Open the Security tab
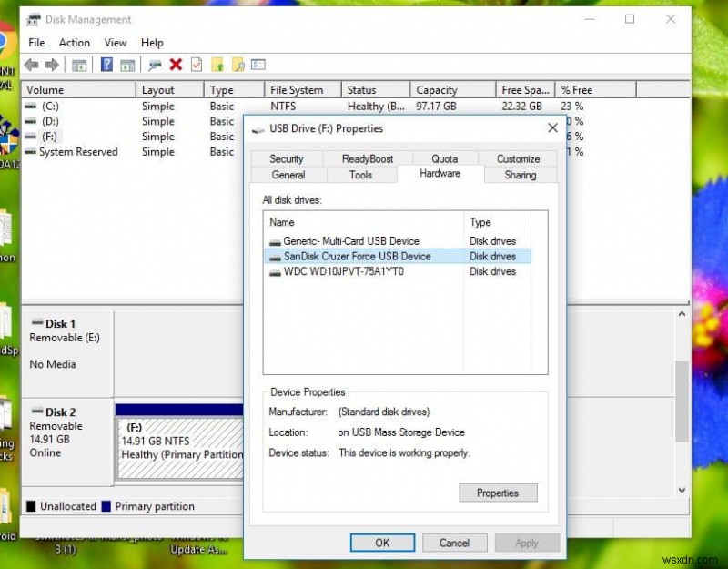Image resolution: width=728 pixels, height=569 pixels. pyautogui.click(x=287, y=157)
